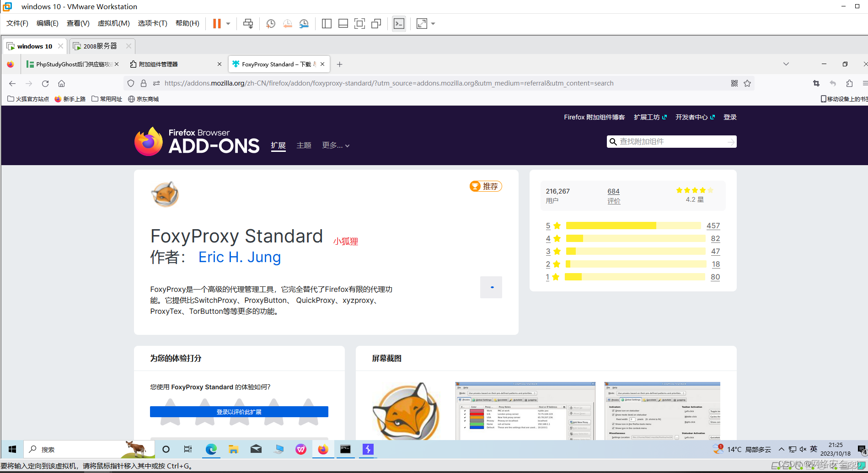
Task: Open tracking protection shield info
Action: coord(131,83)
